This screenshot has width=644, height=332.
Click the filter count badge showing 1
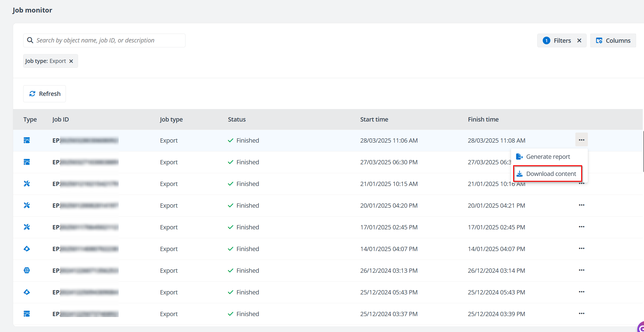(x=546, y=40)
